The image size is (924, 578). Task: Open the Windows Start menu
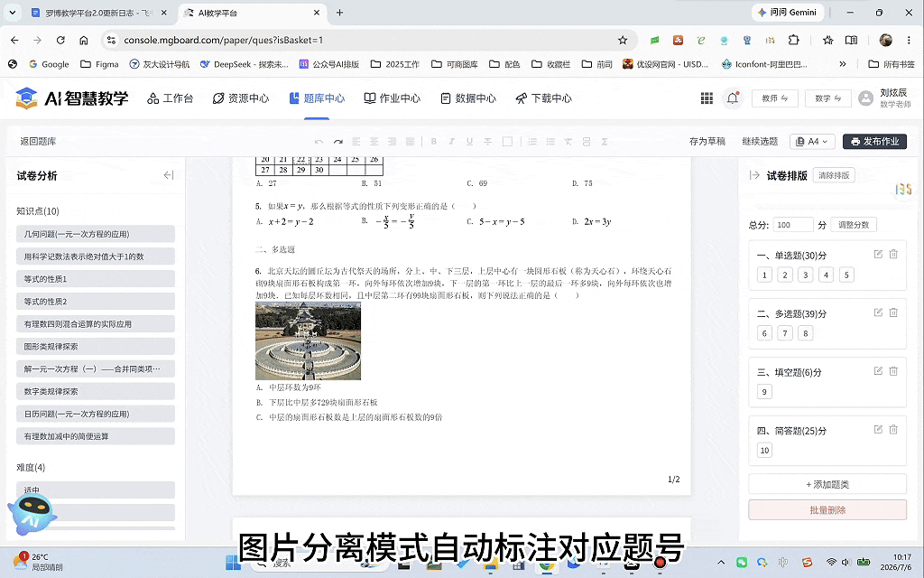coord(234,563)
